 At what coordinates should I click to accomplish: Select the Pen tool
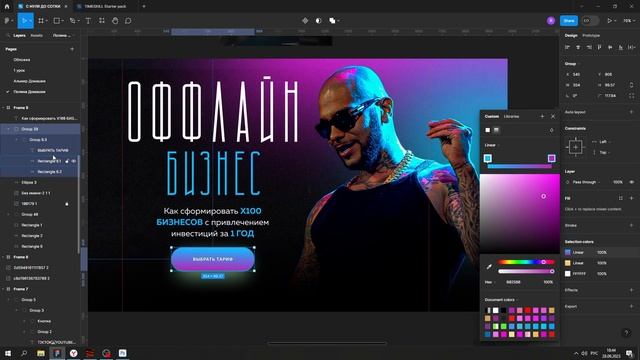pyautogui.click(x=72, y=21)
